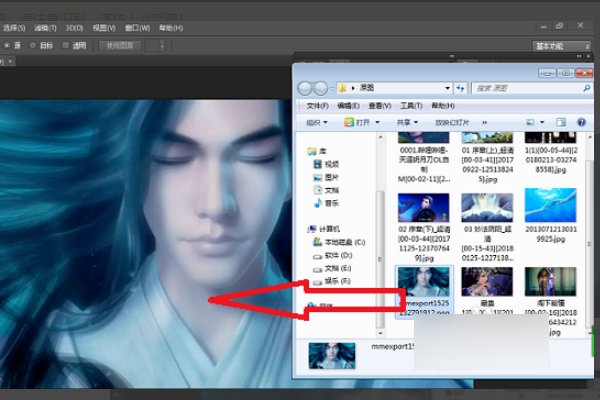Viewport: 600px width, 400px height.
Task: Go forward in the Explorer window
Action: 321,88
